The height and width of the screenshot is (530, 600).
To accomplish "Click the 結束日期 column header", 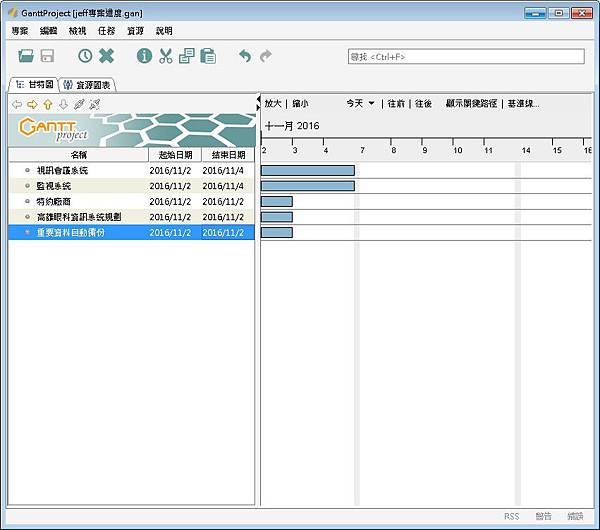I will tap(228, 155).
